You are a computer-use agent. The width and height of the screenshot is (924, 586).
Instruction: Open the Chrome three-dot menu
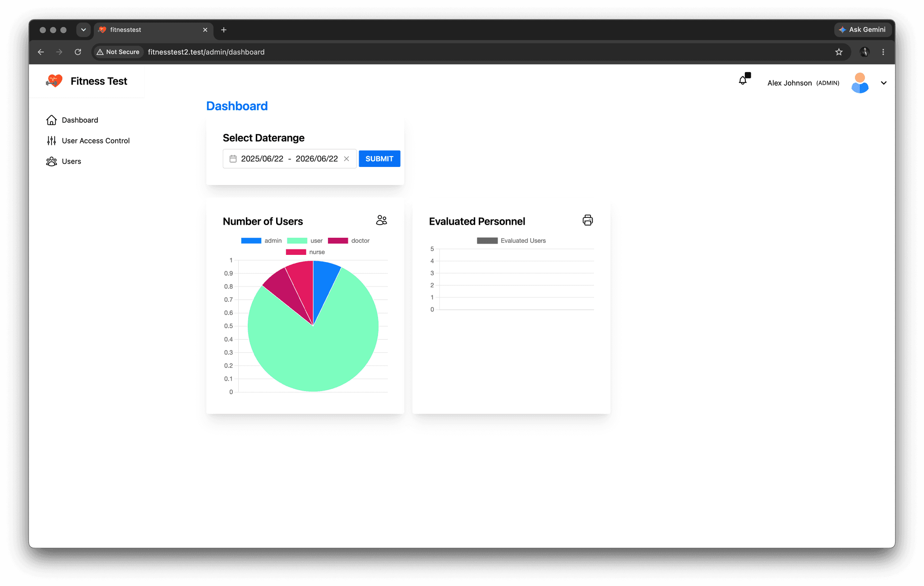(x=883, y=52)
